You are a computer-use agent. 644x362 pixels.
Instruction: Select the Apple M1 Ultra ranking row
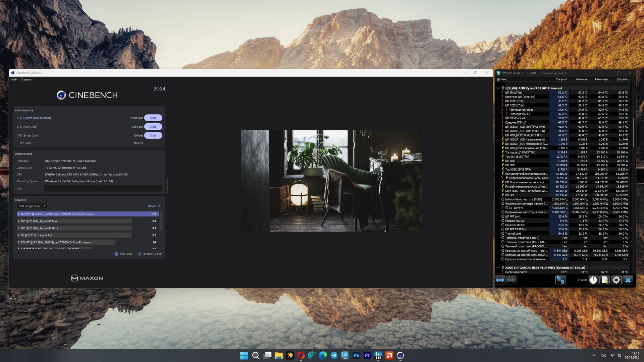coord(88,228)
